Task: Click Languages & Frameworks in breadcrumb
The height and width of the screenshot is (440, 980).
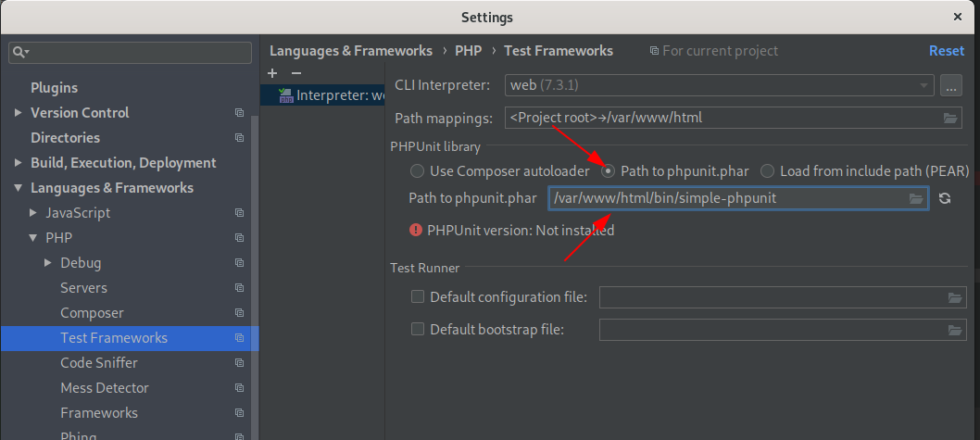Action: click(351, 51)
